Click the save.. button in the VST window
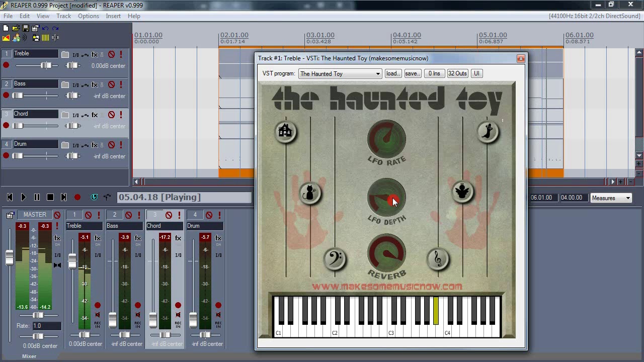The image size is (644, 362). [412, 73]
